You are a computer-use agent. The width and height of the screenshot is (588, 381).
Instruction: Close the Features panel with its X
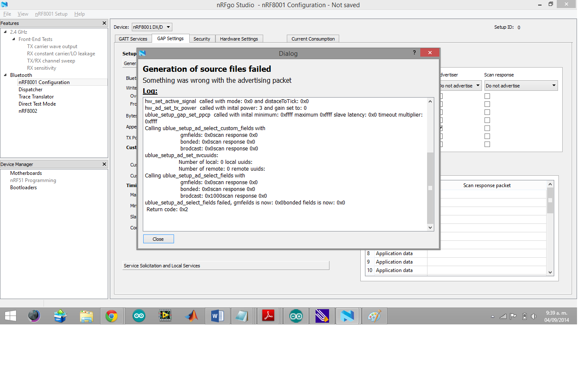point(104,23)
